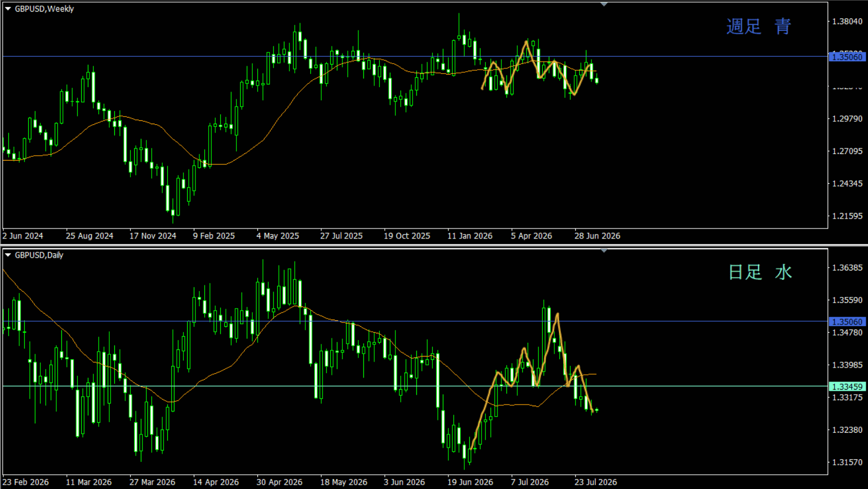This screenshot has height=489, width=868.
Task: Click the 28 Jun 2026 date label
Action: pyautogui.click(x=597, y=236)
